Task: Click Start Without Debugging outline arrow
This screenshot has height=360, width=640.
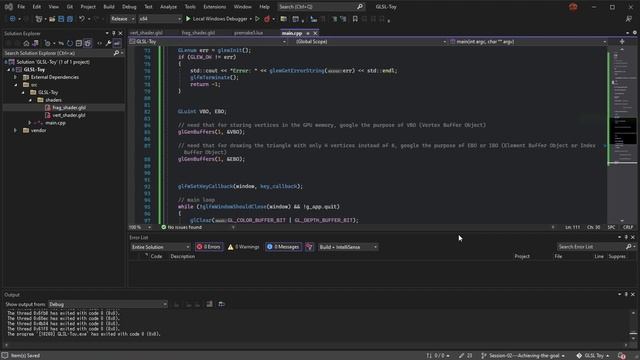Action: pyautogui.click(x=257, y=19)
